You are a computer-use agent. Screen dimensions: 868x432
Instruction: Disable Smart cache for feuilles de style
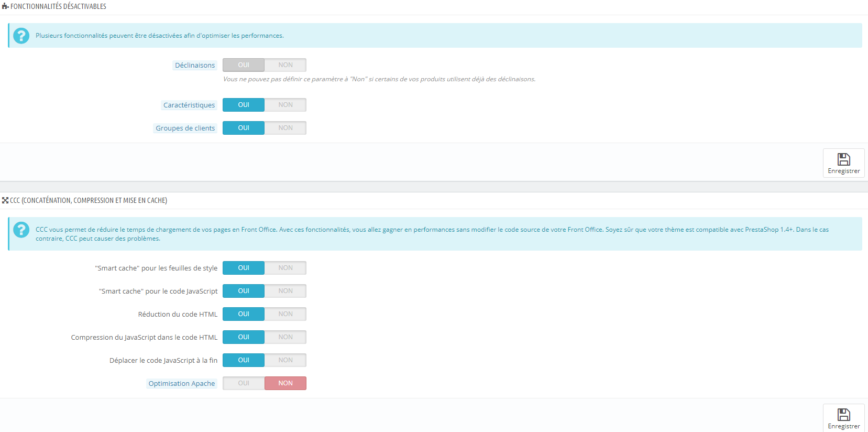(x=285, y=268)
